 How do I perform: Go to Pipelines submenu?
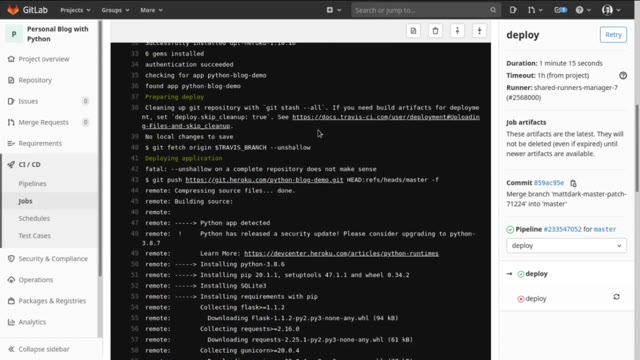32,184
